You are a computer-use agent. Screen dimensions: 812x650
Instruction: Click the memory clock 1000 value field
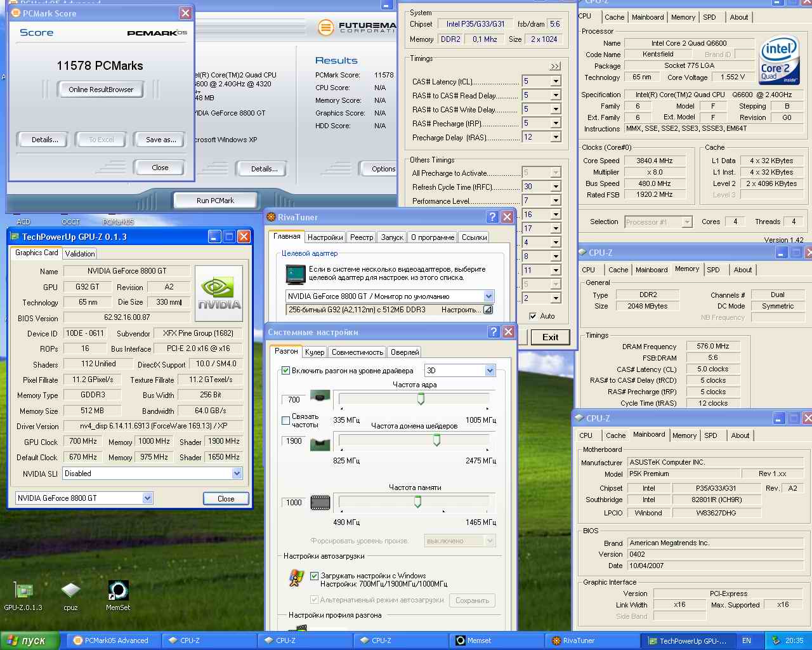pos(294,502)
